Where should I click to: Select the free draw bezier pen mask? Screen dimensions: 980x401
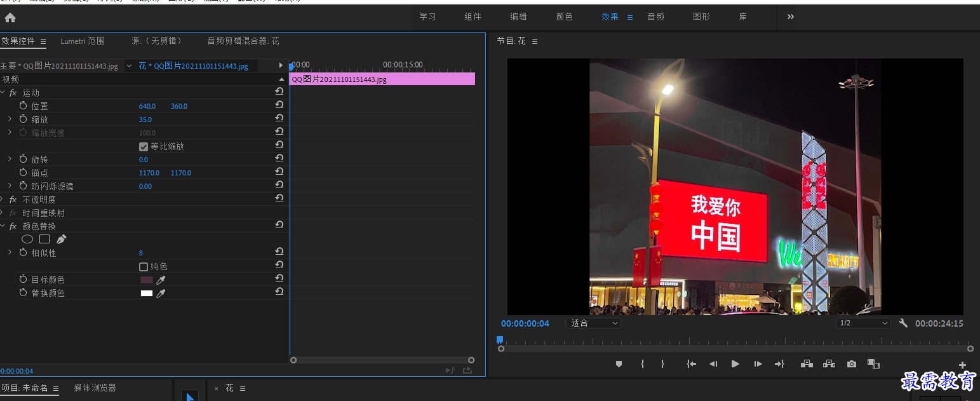pos(61,240)
